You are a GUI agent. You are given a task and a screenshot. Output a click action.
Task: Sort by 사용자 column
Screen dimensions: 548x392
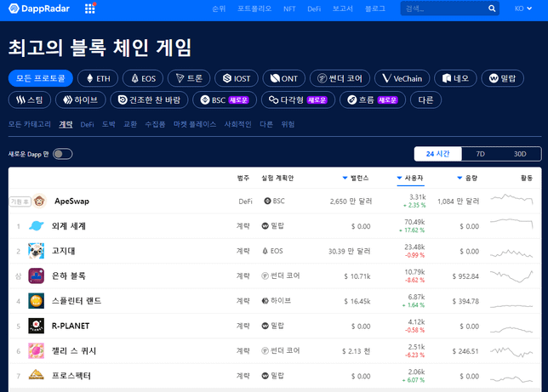tap(410, 179)
